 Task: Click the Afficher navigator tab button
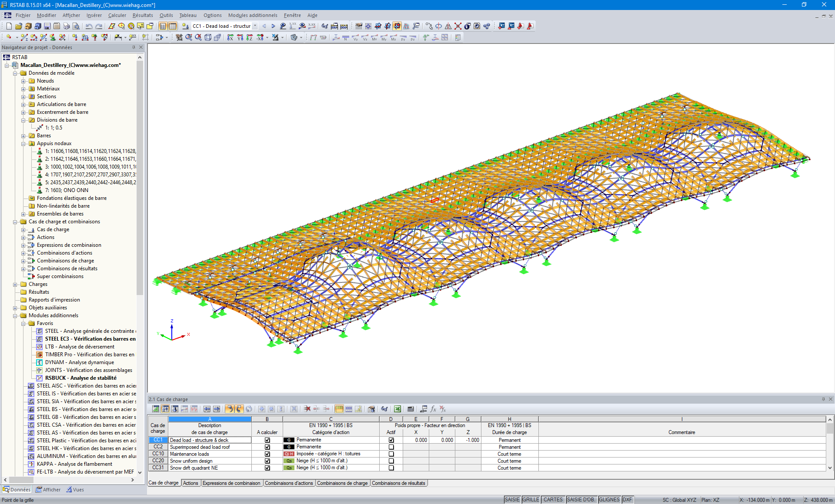tap(48, 490)
